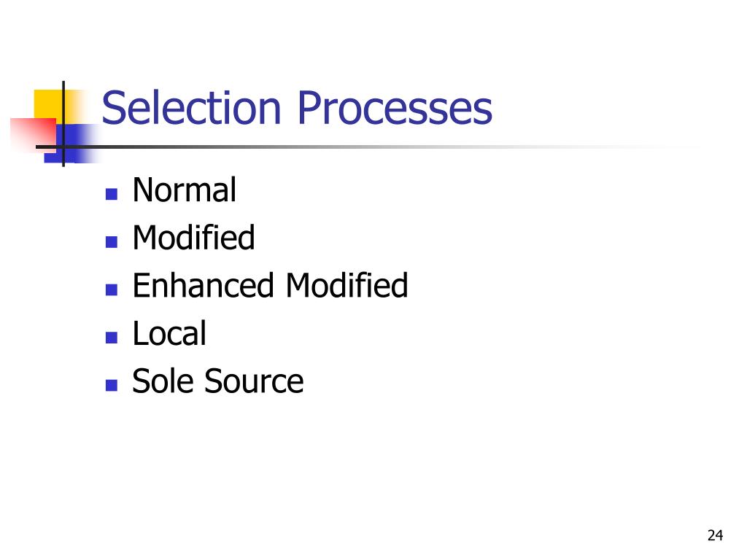Click the bullet square beside Enhanced Modified

pos(112,289)
